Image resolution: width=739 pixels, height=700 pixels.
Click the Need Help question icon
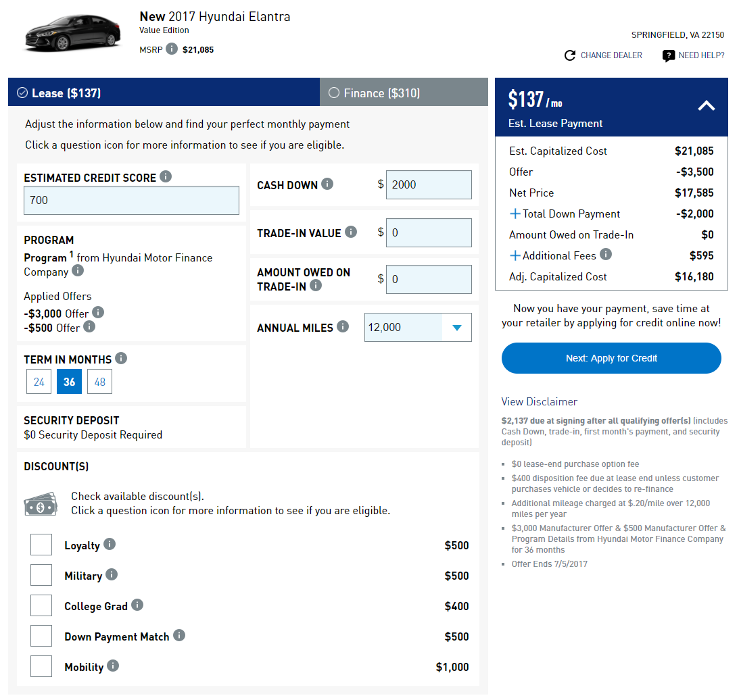click(668, 56)
